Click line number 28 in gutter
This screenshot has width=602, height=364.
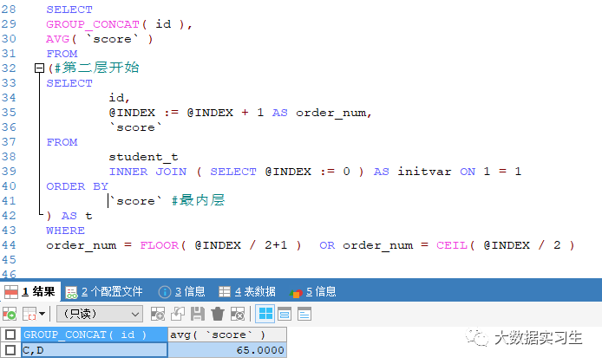click(x=9, y=10)
